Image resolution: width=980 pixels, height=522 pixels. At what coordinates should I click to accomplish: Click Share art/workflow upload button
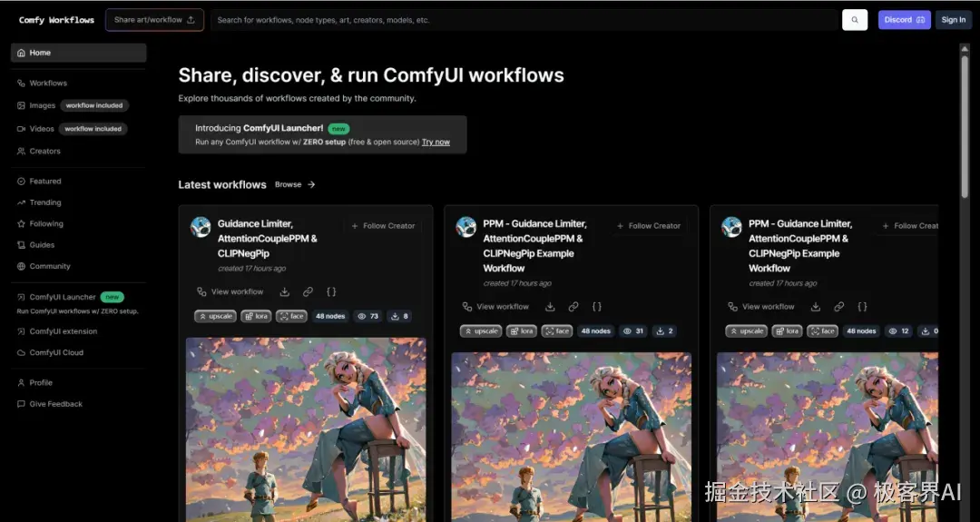(x=154, y=20)
